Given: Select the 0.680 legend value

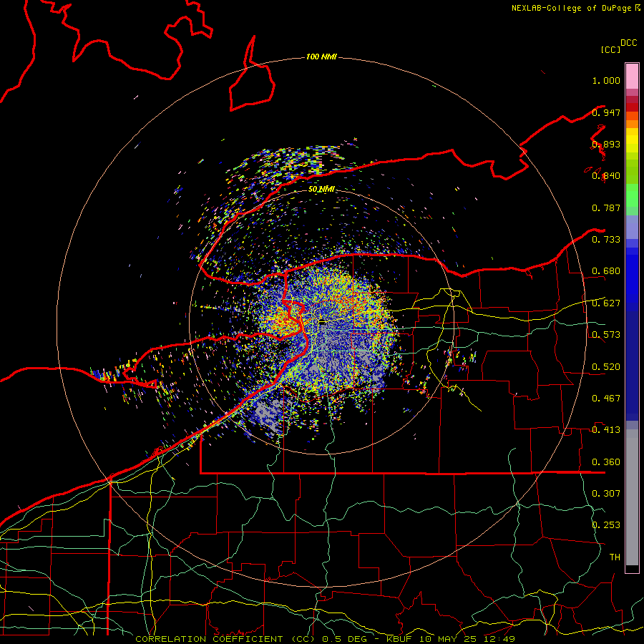Looking at the screenshot, I should [x=606, y=271].
